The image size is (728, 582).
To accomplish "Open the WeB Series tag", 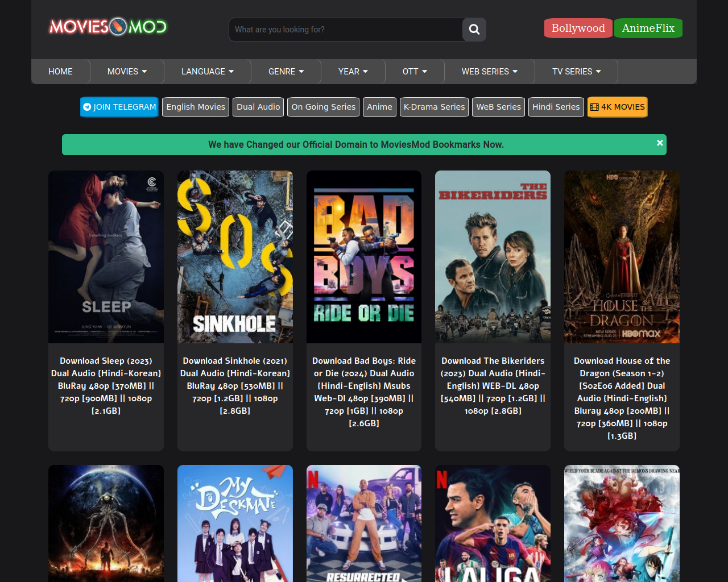I will (x=499, y=107).
